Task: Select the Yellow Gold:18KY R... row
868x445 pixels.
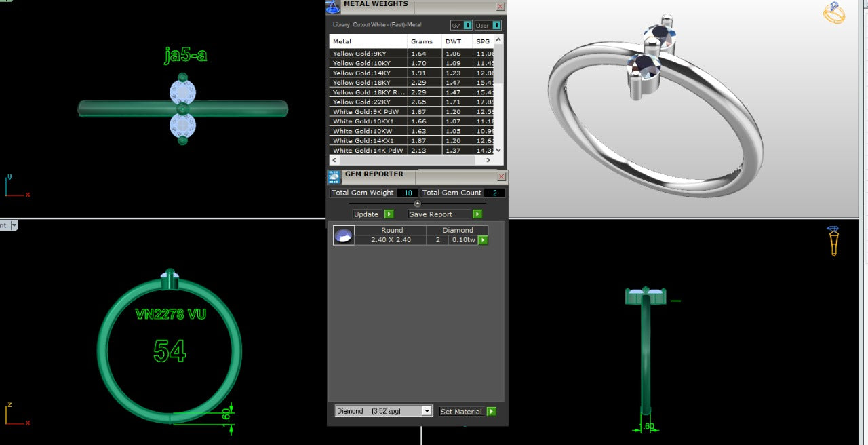Action: [x=412, y=92]
